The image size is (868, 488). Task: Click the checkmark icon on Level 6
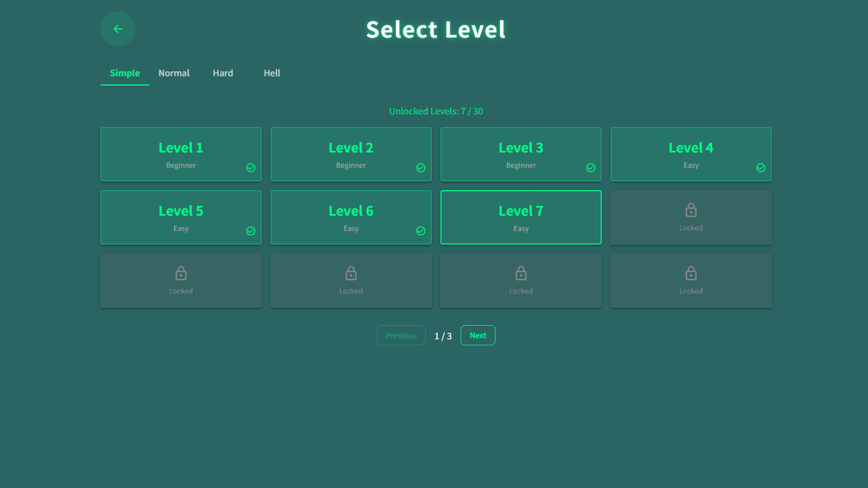[420, 231]
